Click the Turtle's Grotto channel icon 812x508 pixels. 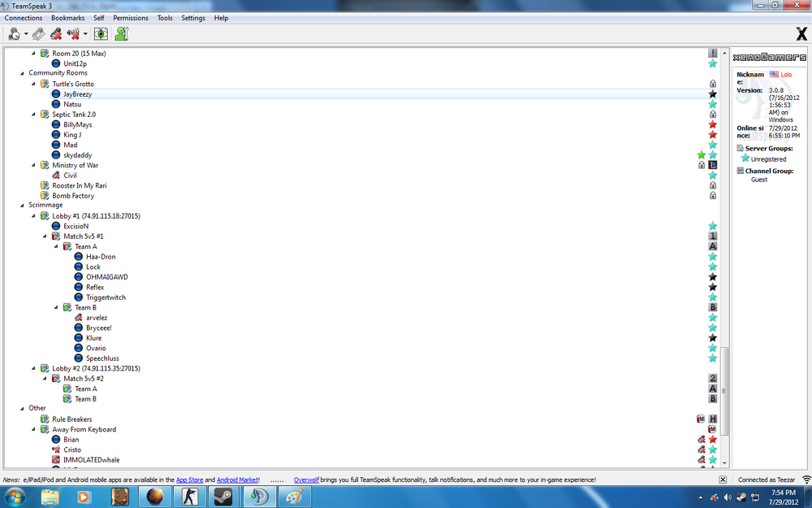(45, 84)
